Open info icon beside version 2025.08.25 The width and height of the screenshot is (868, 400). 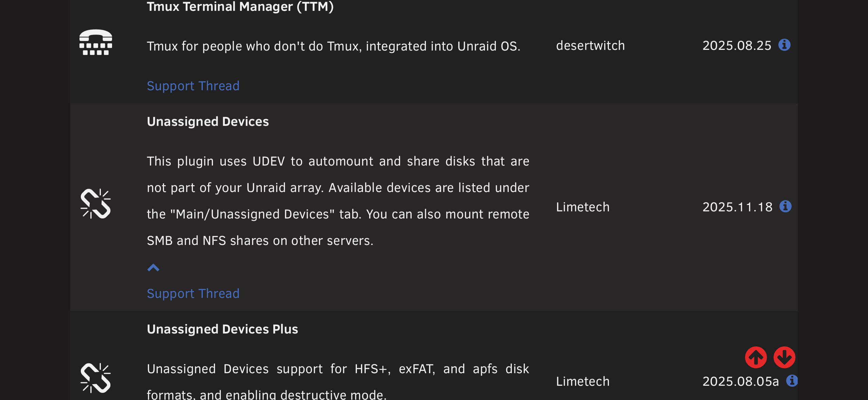784,45
